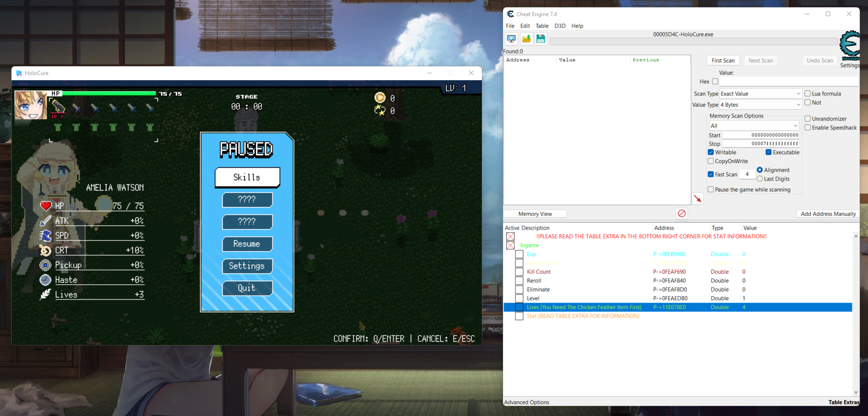Open the File menu
Image resolution: width=868 pixels, height=416 pixels.
[510, 26]
